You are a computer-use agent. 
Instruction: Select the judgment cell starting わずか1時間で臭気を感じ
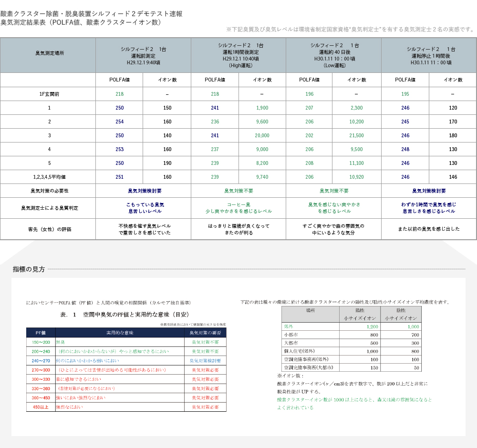(429, 208)
